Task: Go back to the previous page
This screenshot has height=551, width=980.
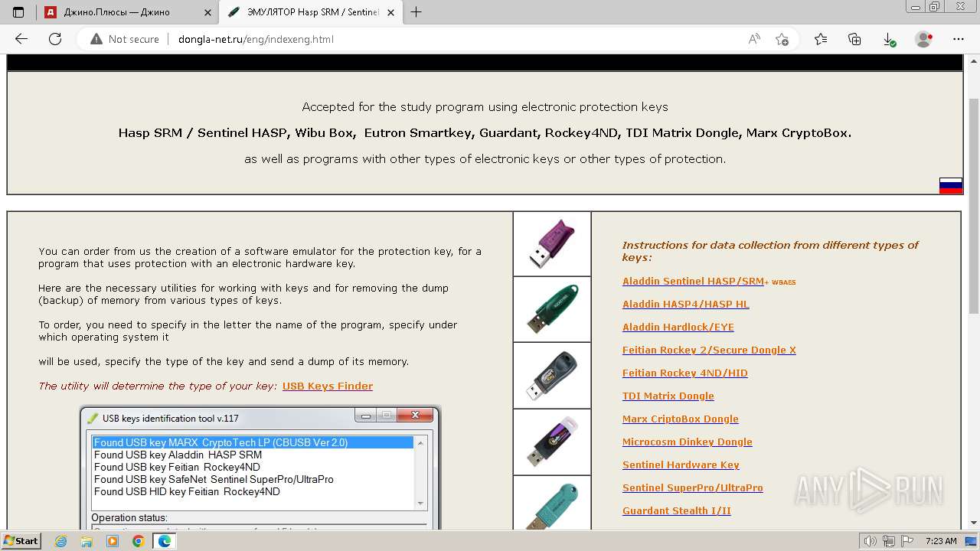Action: coord(21,39)
